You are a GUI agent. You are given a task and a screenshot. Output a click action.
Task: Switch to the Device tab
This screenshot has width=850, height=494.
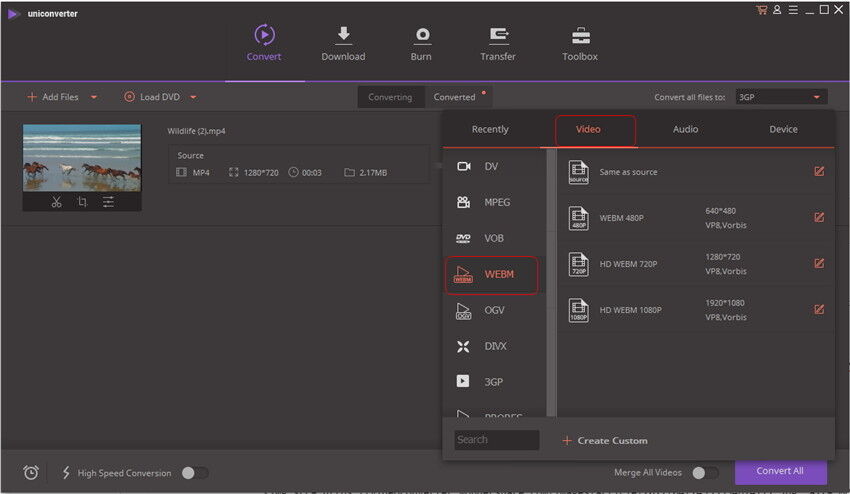(783, 129)
